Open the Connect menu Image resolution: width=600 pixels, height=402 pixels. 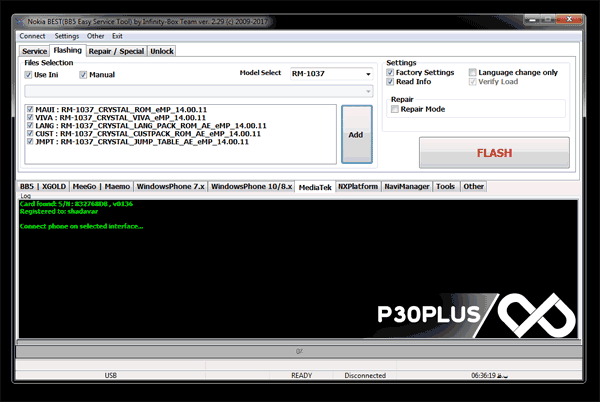tap(32, 36)
